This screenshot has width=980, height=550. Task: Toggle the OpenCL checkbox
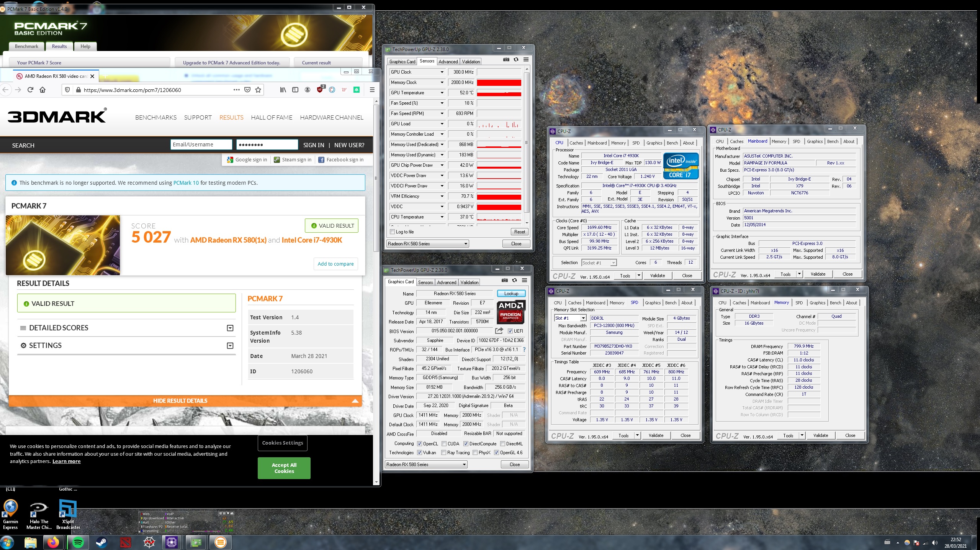pos(419,444)
